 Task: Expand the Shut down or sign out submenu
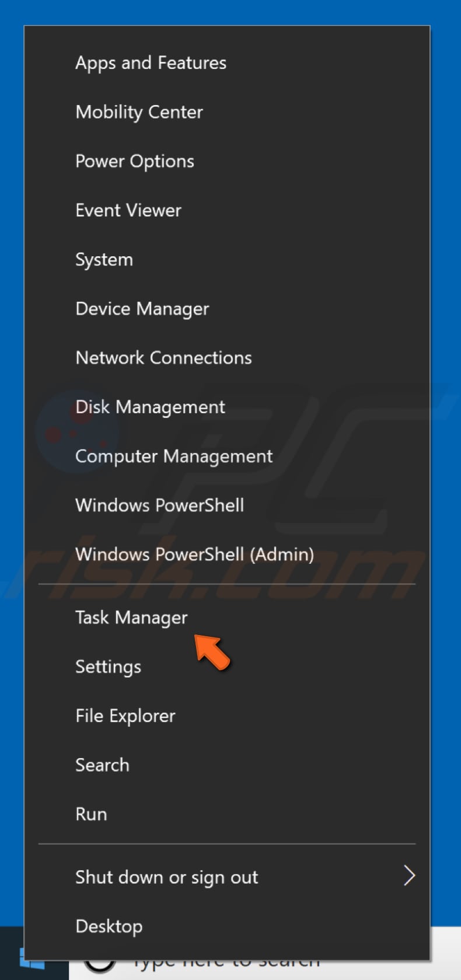(x=167, y=877)
